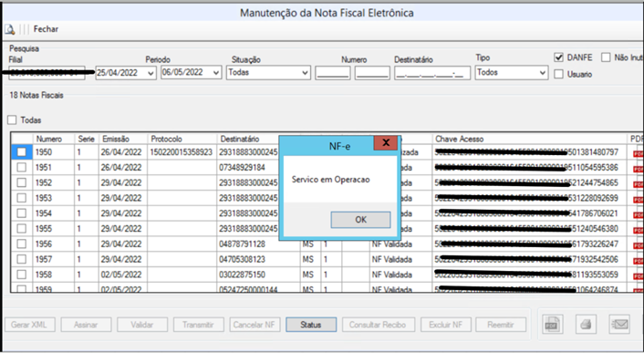The image size is (644, 353).
Task: Open start date 25/04/2022 dropdown
Action: click(x=151, y=73)
